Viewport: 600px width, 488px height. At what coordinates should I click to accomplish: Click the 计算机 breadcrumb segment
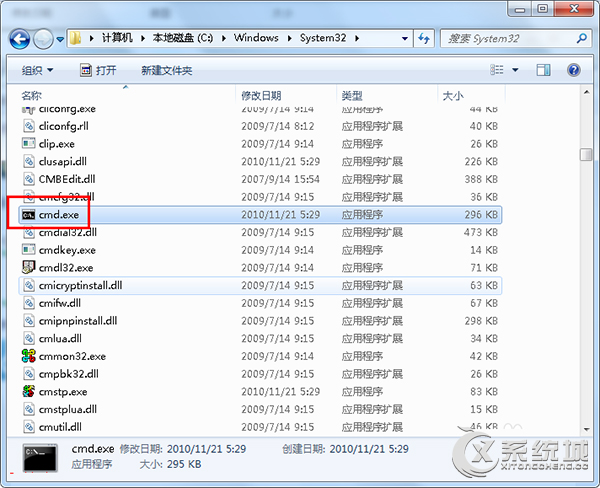[117, 38]
